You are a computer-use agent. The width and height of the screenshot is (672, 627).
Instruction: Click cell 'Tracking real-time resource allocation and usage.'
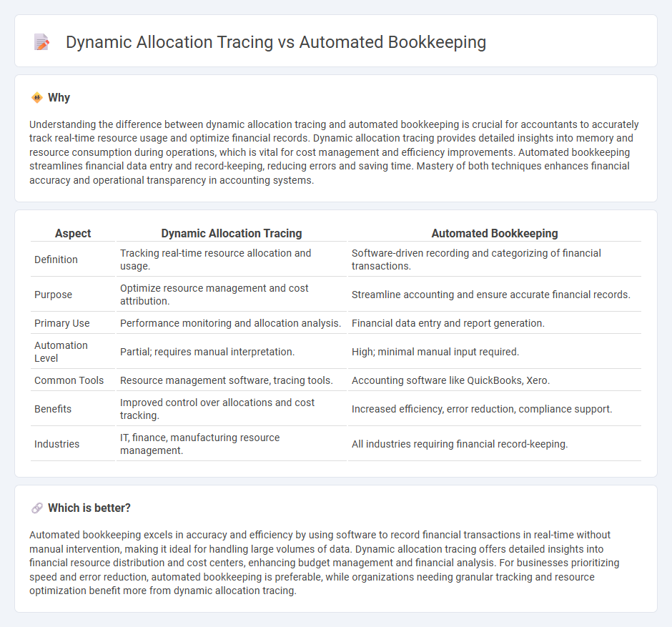[232, 260]
